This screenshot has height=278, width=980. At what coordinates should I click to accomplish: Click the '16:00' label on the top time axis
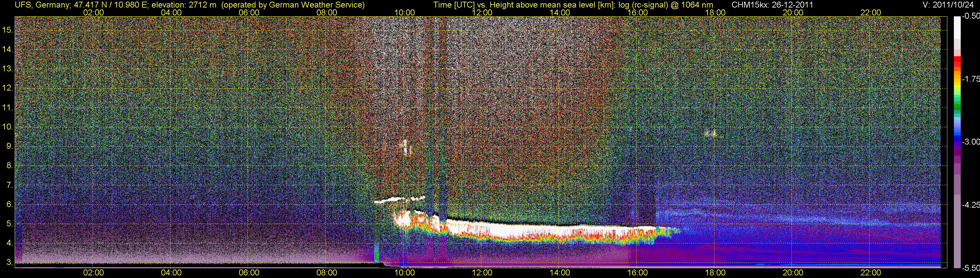tap(638, 12)
